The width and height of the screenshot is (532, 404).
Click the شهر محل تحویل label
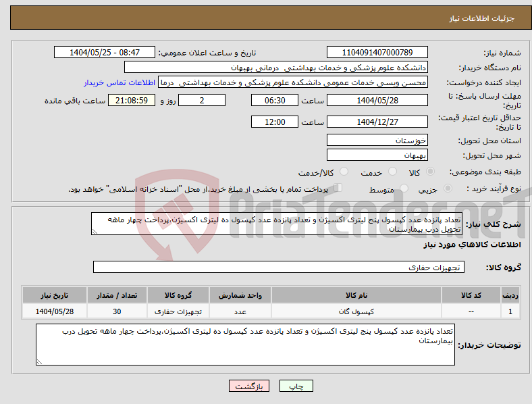coord(492,155)
